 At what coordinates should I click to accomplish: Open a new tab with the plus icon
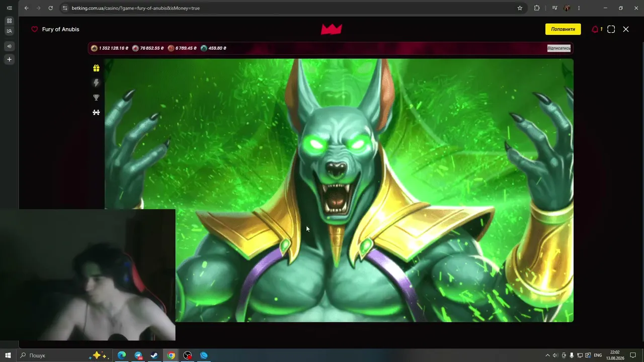[9, 59]
